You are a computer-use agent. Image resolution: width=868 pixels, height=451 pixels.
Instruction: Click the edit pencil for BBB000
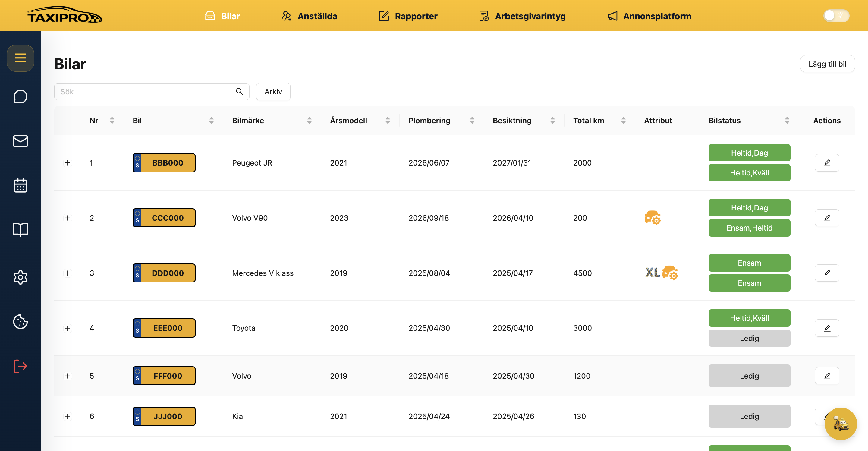(827, 163)
